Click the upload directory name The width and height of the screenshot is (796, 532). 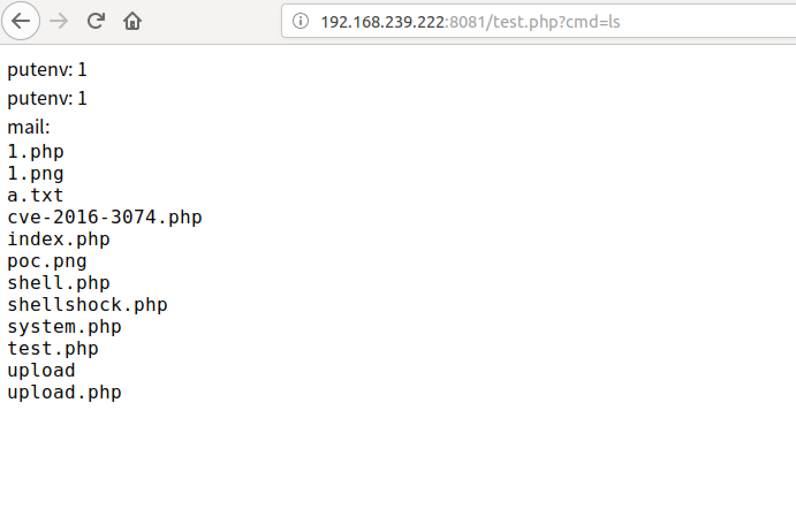[41, 370]
